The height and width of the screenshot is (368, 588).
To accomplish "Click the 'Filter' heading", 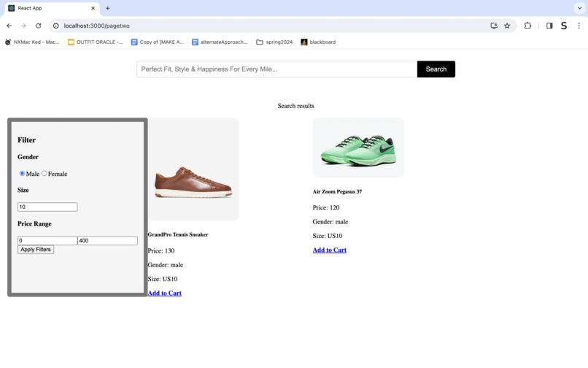I will tap(26, 140).
